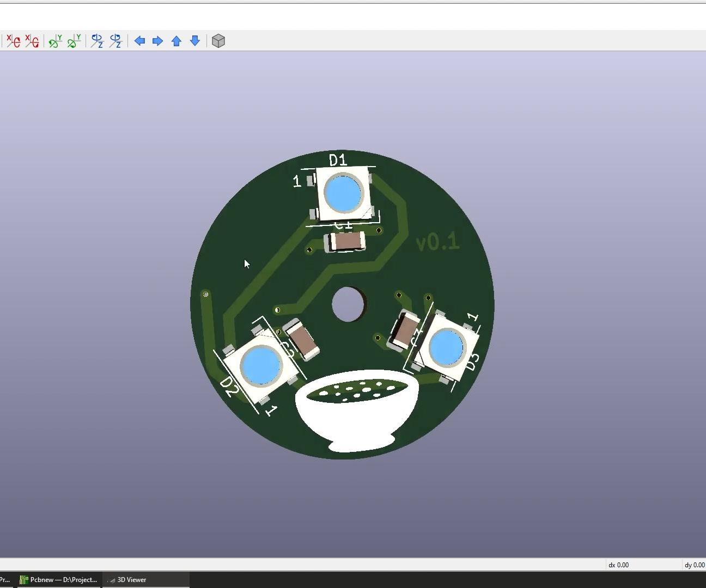Open the truncated Pr... taskbar item
The height and width of the screenshot is (588, 706).
pos(4,579)
